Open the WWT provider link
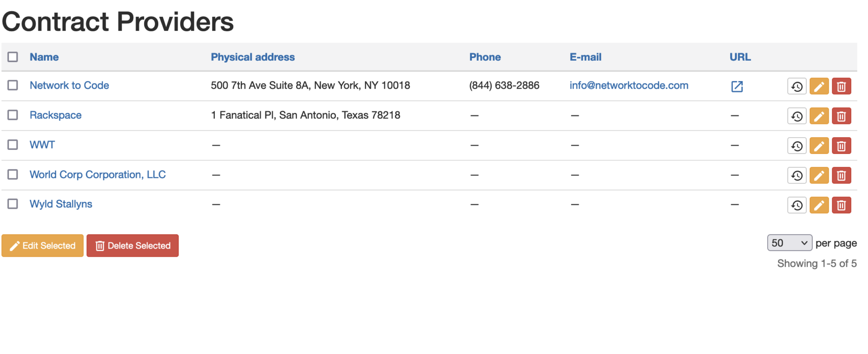 [x=42, y=145]
